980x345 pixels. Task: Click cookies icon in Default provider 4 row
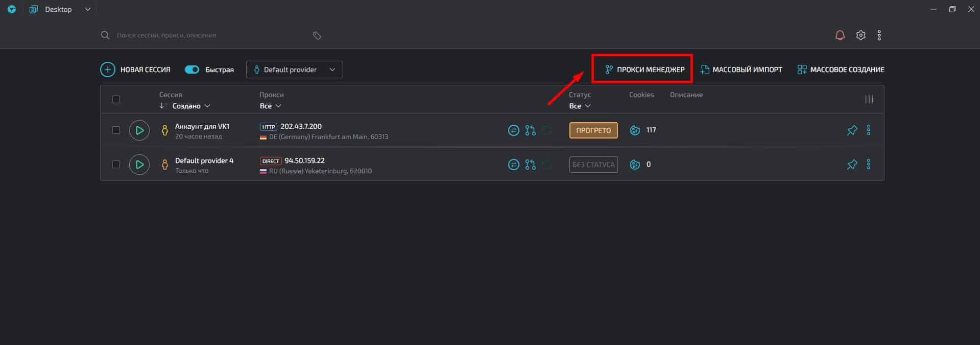point(635,165)
